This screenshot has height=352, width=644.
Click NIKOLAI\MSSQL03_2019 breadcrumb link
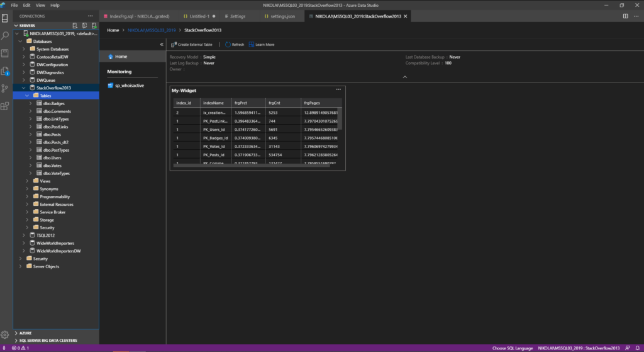click(x=152, y=30)
